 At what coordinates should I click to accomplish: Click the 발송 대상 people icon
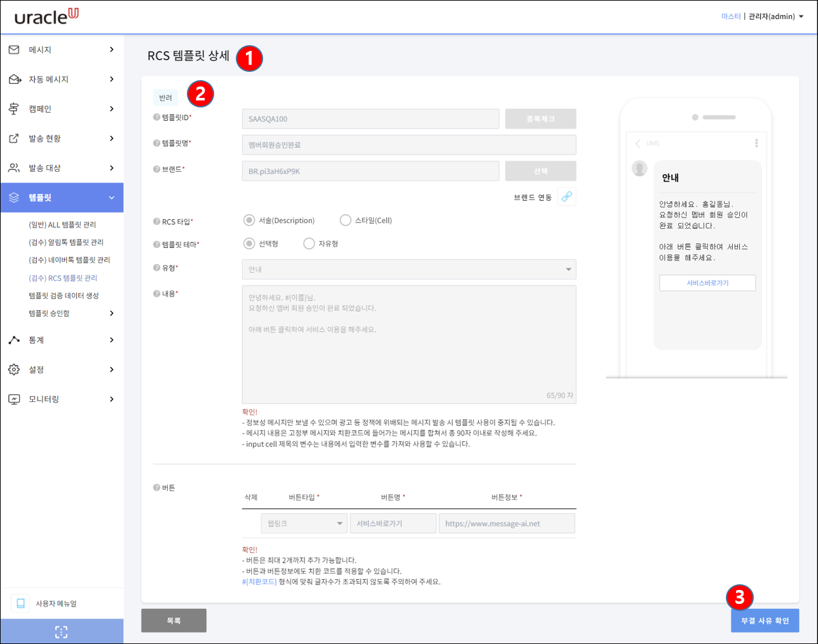point(14,168)
